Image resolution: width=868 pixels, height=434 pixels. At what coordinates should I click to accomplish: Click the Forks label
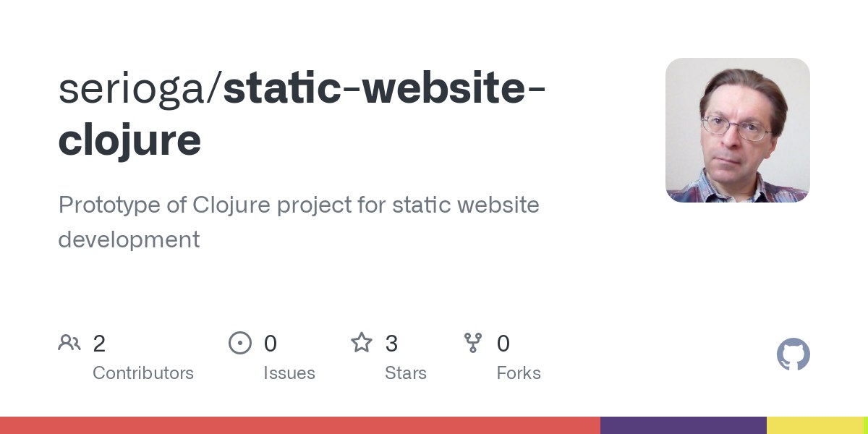519,373
